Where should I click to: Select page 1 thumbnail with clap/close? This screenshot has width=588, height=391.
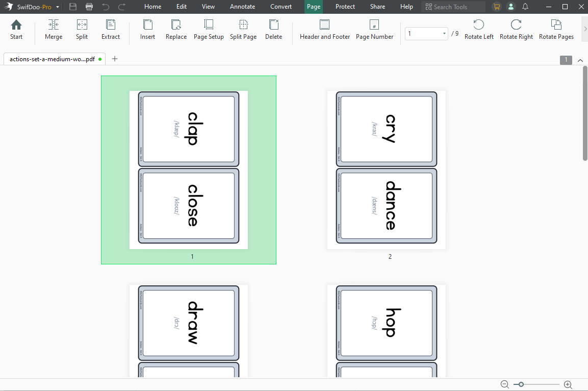pyautogui.click(x=189, y=169)
